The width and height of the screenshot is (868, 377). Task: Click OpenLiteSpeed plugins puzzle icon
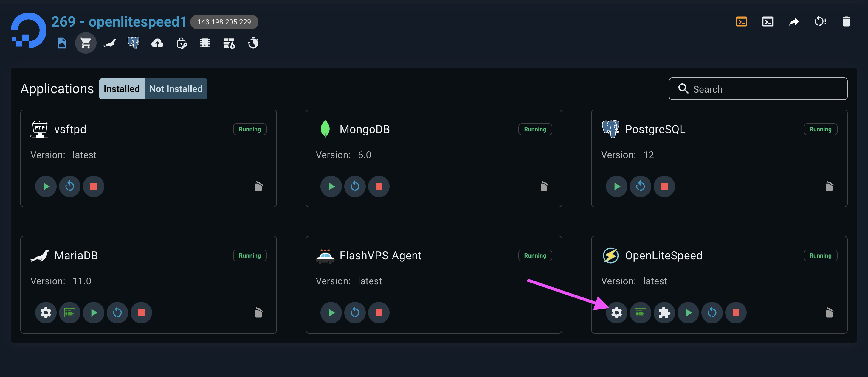664,313
